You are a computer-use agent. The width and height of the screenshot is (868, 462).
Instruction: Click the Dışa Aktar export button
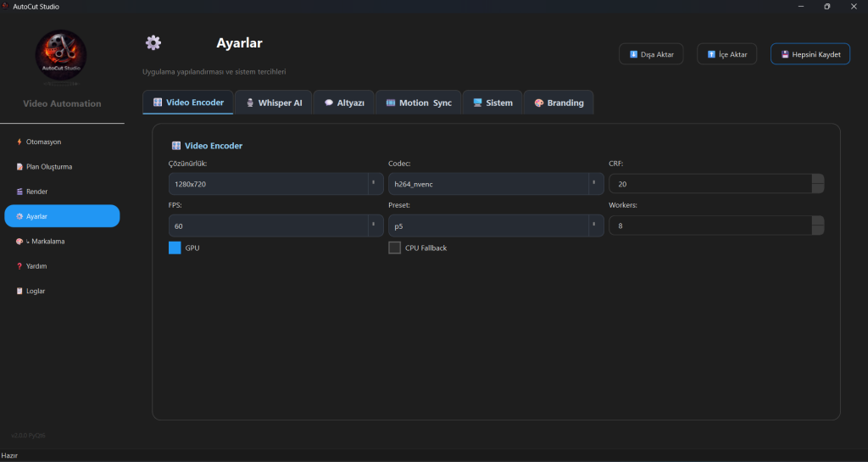tap(651, 54)
